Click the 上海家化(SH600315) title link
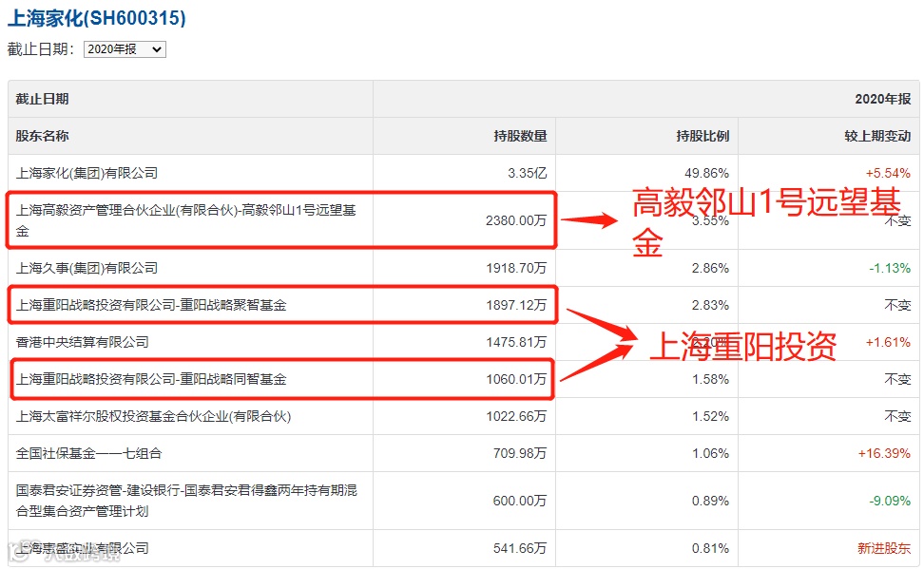The height and width of the screenshot is (569, 924). (97, 18)
